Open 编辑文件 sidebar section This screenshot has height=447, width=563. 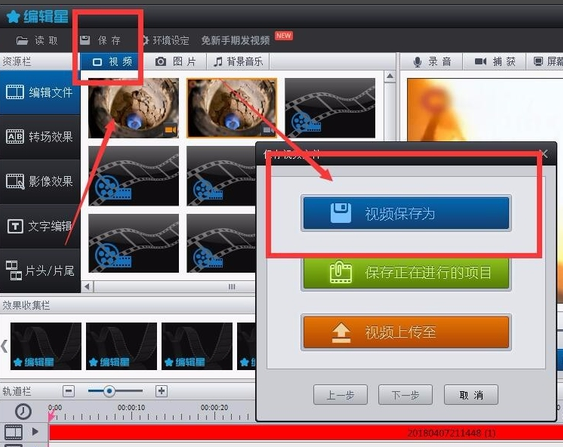click(39, 92)
